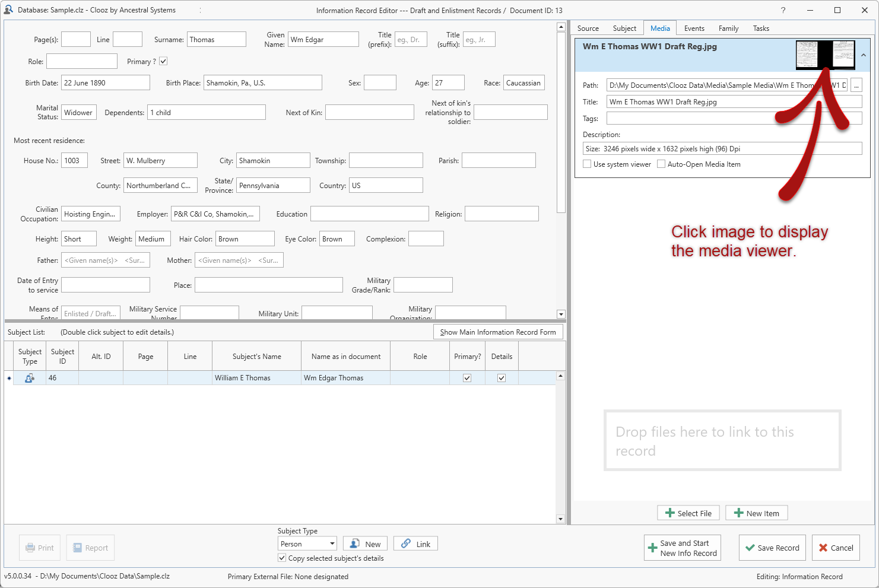Click the person icon in subject row
The width and height of the screenshot is (879, 588).
pos(29,378)
